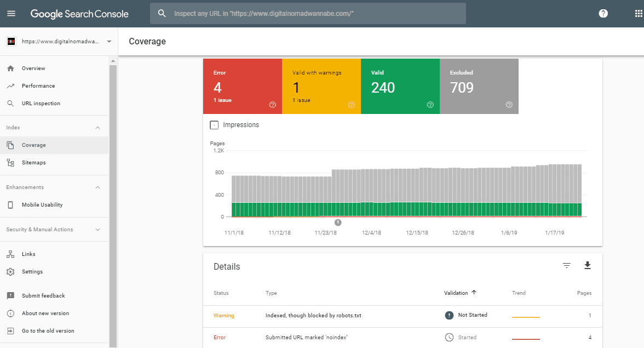Toggle the Valid with warnings card

[321, 86]
